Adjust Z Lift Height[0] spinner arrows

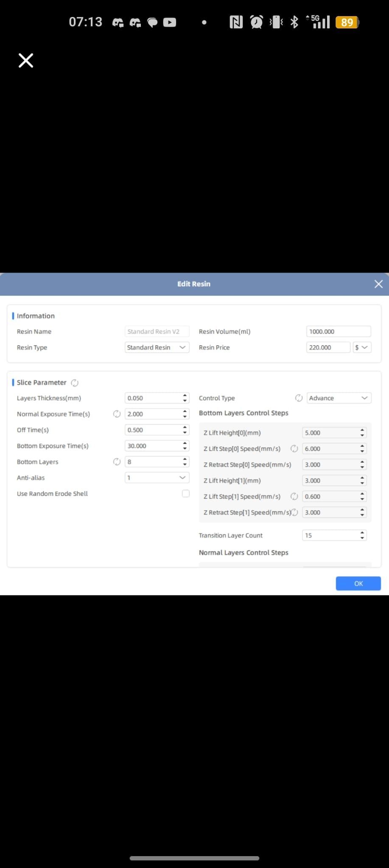coord(362,433)
